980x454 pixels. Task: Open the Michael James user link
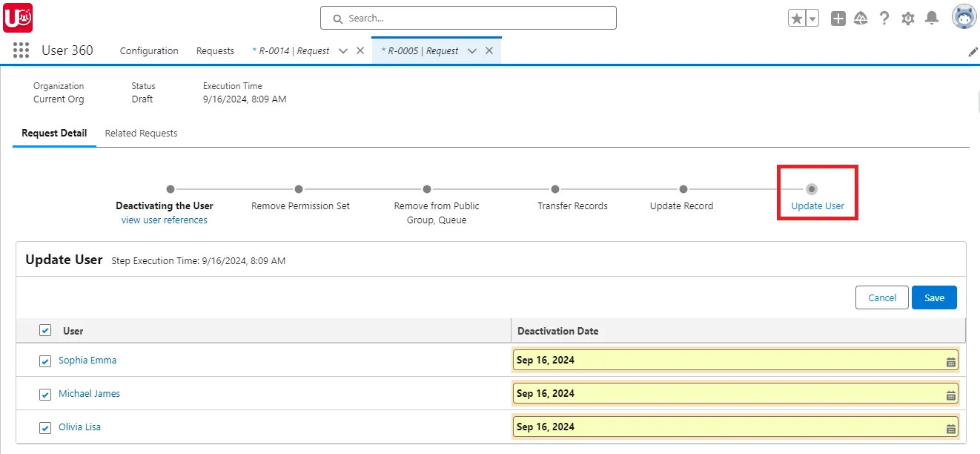tap(89, 393)
